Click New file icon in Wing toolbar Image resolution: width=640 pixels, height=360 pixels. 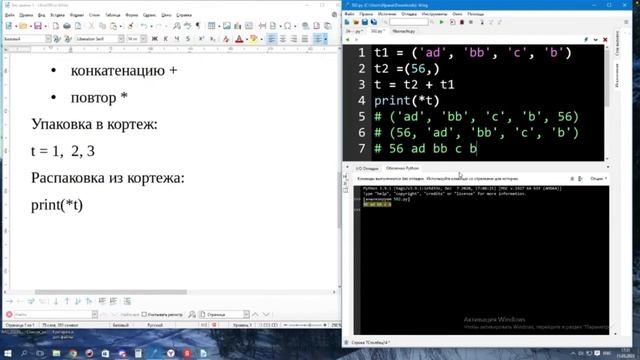pos(347,22)
